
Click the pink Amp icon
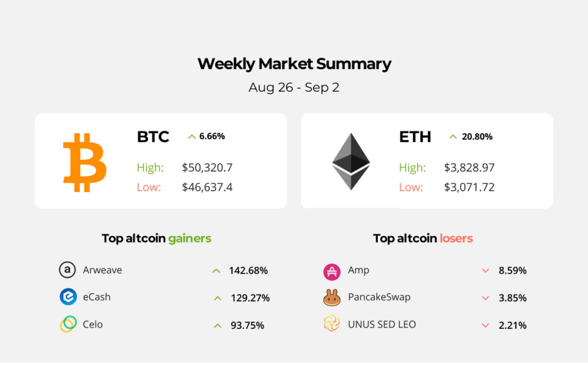[332, 271]
